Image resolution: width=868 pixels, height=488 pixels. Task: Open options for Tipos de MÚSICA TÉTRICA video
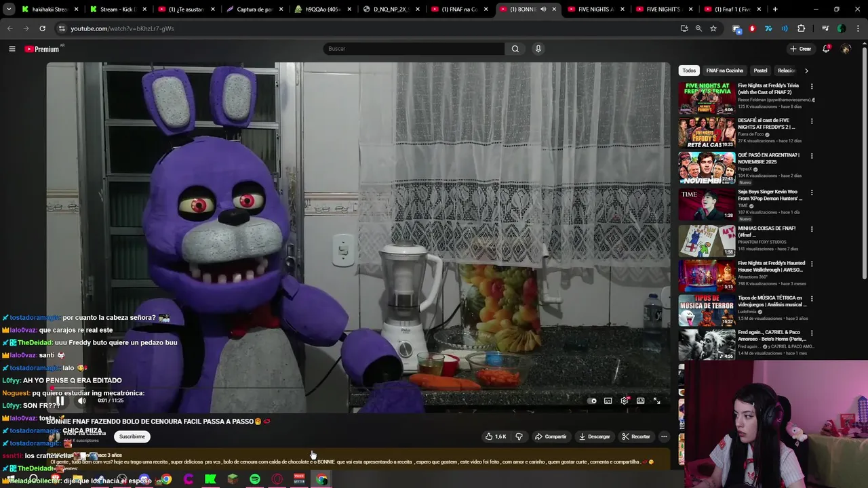(x=812, y=298)
